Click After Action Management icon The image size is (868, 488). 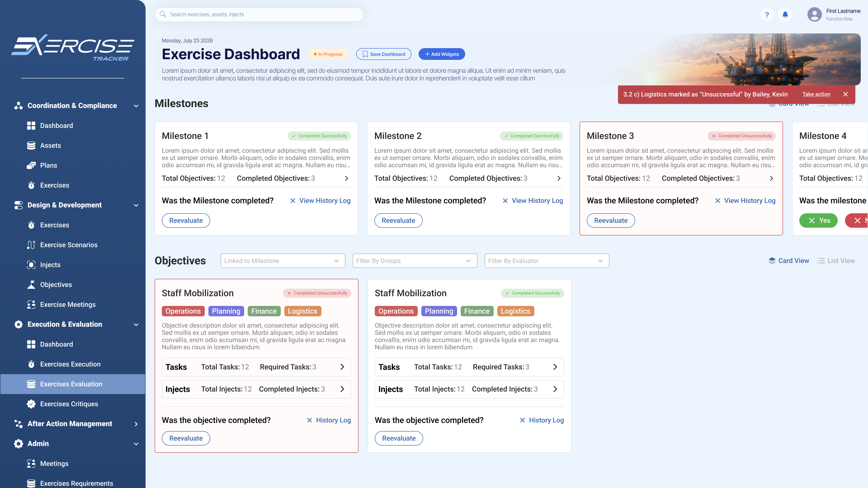pyautogui.click(x=19, y=424)
